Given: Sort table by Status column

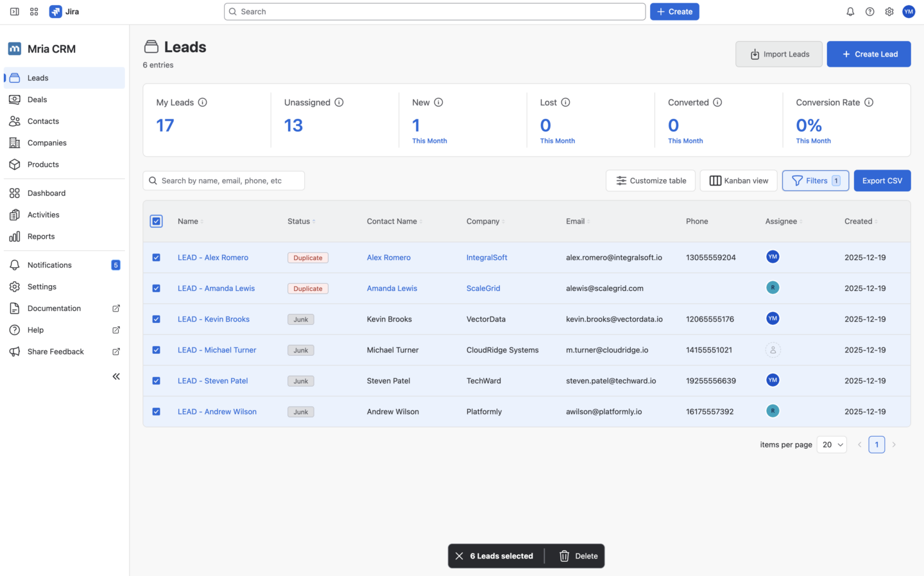Looking at the screenshot, I should coord(302,221).
